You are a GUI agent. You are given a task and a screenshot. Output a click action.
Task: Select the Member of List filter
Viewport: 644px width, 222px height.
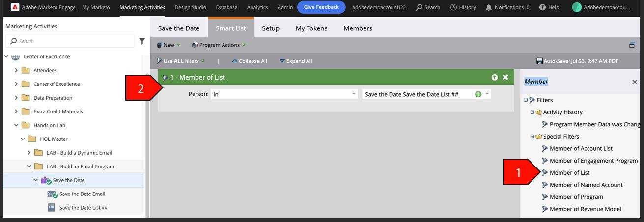(x=569, y=173)
